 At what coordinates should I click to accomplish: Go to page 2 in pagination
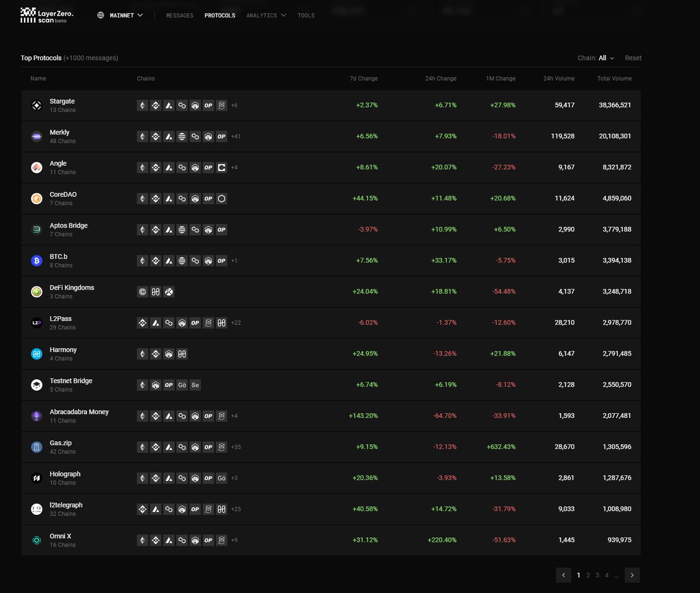(588, 575)
